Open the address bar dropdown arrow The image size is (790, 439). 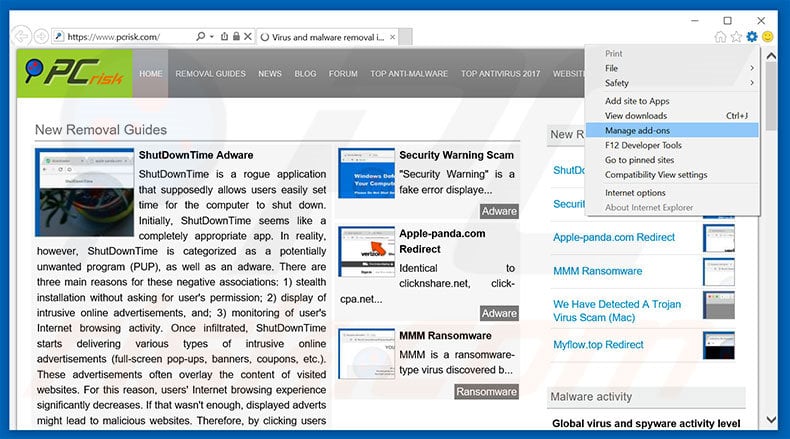point(212,36)
